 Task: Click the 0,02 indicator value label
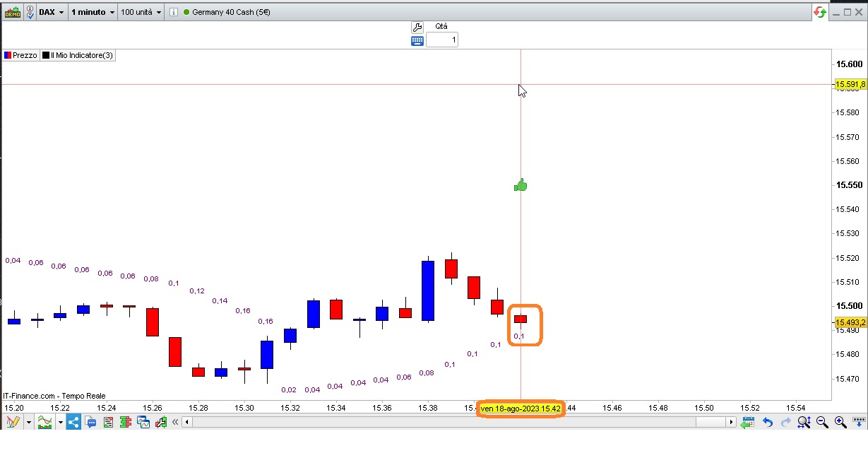click(x=289, y=389)
